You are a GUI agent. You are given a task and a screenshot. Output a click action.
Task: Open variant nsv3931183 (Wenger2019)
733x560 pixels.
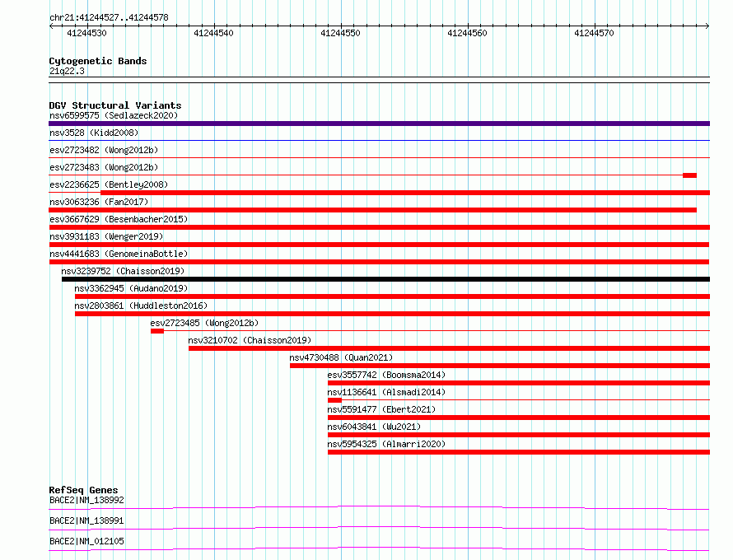point(106,236)
